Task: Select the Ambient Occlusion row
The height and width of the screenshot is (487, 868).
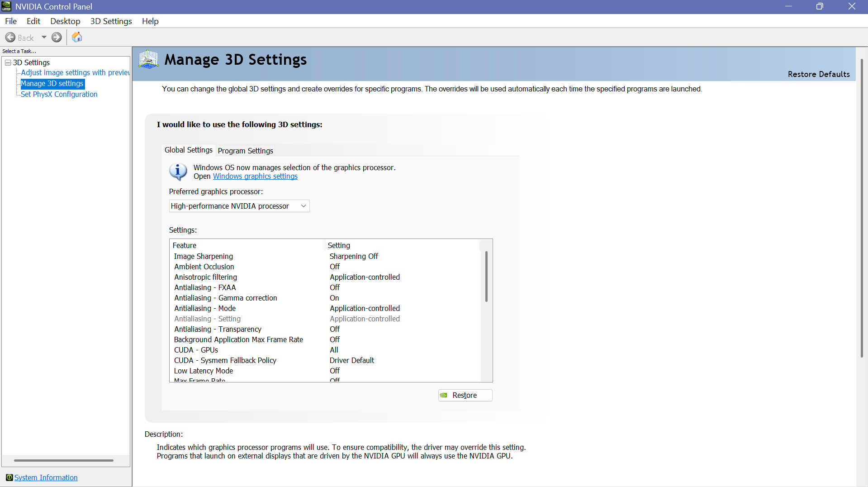Action: (x=326, y=267)
